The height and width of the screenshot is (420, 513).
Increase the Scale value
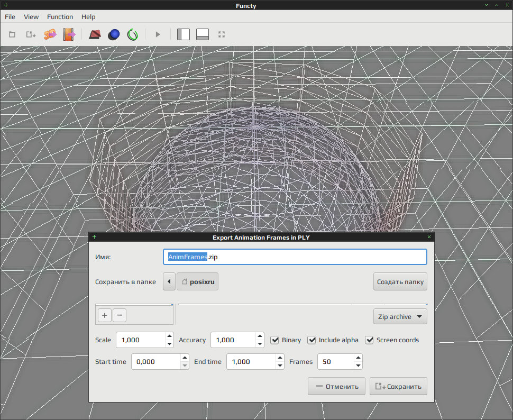pyautogui.click(x=169, y=336)
